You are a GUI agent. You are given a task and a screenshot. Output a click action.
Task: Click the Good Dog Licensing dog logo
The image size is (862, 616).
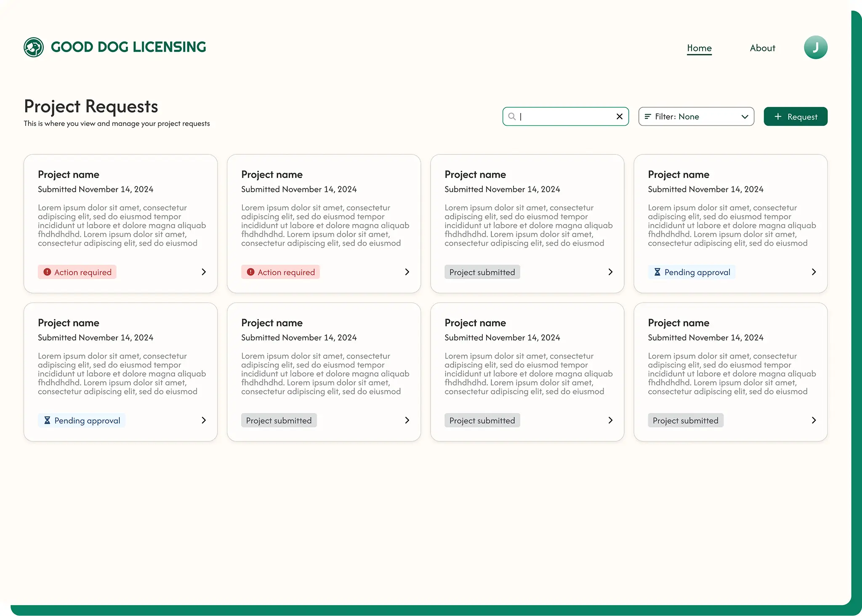pos(34,47)
